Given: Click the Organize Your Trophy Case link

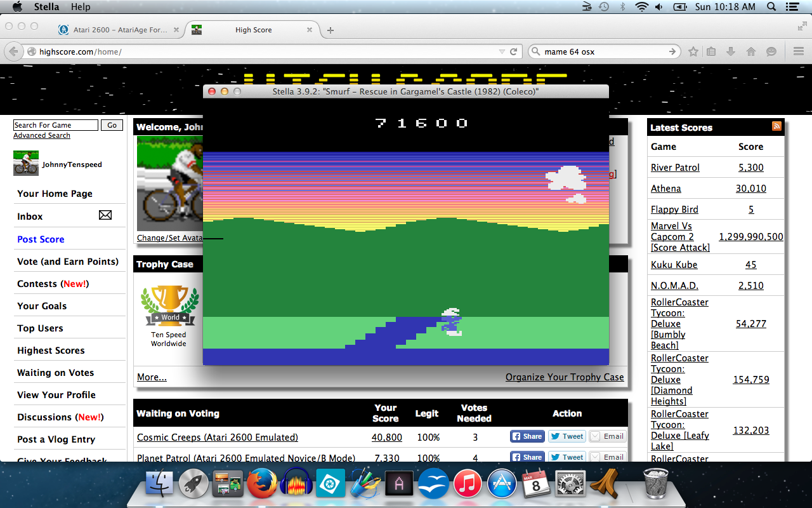Looking at the screenshot, I should [x=565, y=377].
